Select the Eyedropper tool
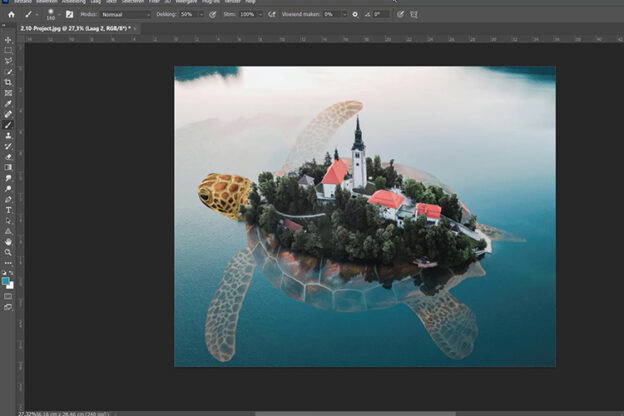 tap(8, 104)
